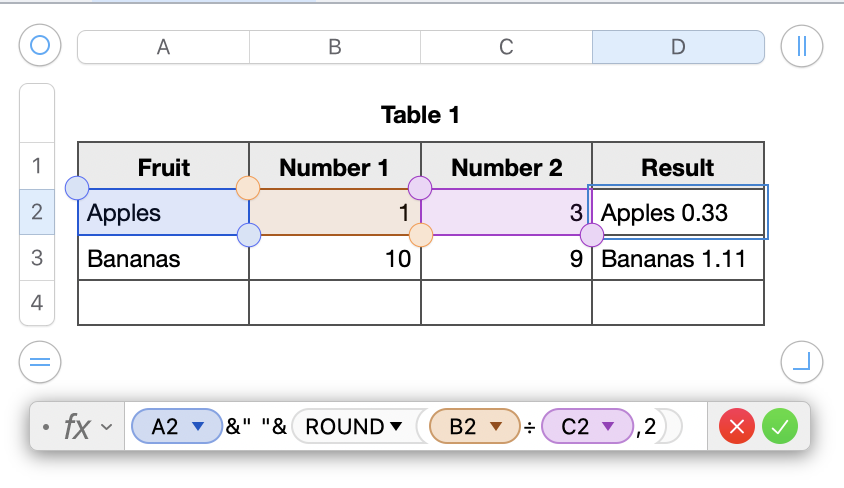
Task: Click the Table 1 title
Action: tap(420, 115)
